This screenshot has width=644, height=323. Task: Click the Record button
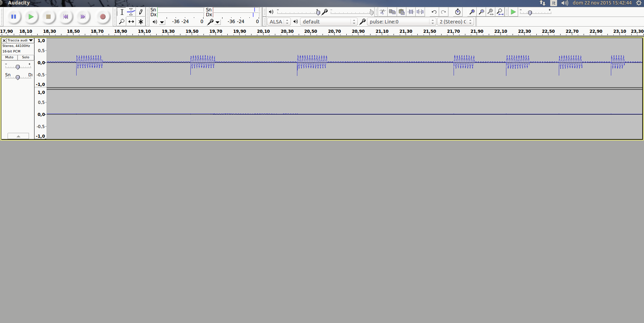pos(102,17)
